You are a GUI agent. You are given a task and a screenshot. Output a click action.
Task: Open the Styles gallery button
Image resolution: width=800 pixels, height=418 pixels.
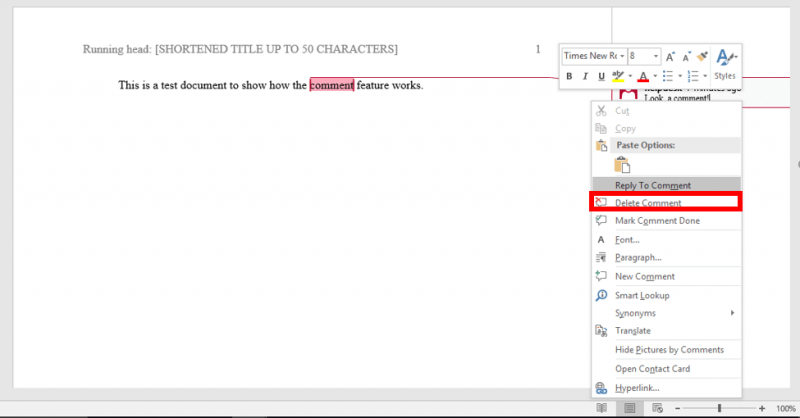tap(725, 65)
